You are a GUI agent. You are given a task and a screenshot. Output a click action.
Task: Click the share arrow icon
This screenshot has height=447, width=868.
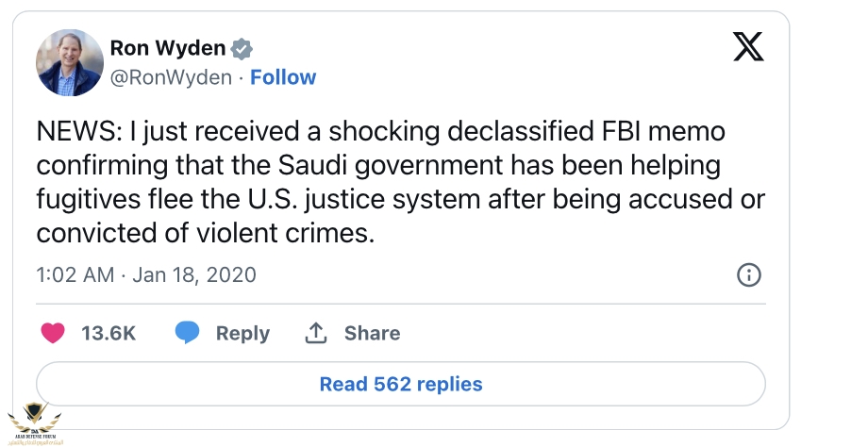click(315, 333)
